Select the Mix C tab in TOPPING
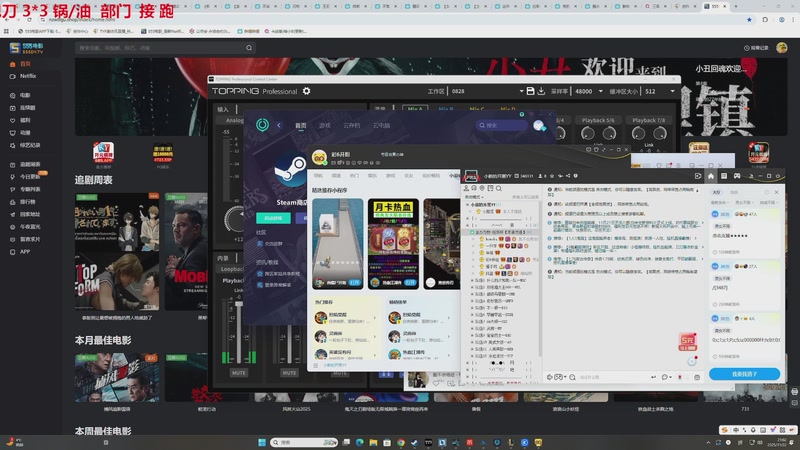The image size is (800, 450). click(x=477, y=109)
